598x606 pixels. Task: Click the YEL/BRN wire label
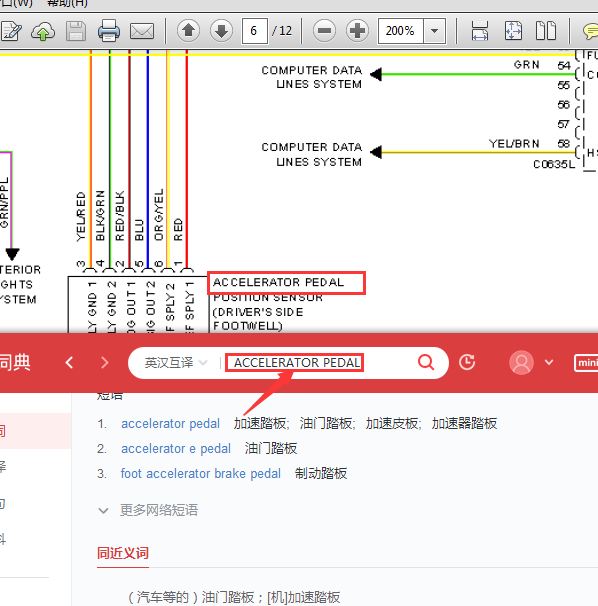click(x=514, y=144)
